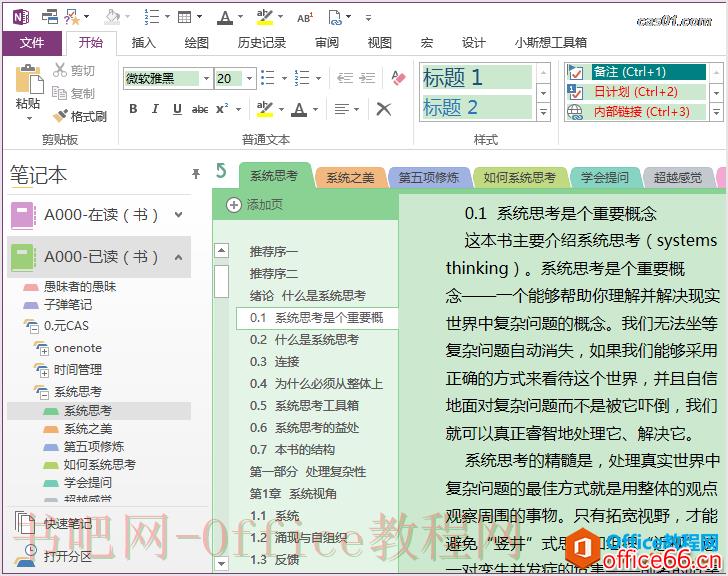This screenshot has width=728, height=576.
Task: Pin the notebook pane
Action: tap(196, 174)
